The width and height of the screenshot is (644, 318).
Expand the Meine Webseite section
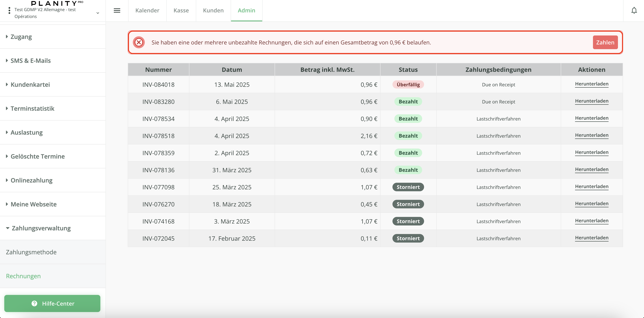coord(34,204)
